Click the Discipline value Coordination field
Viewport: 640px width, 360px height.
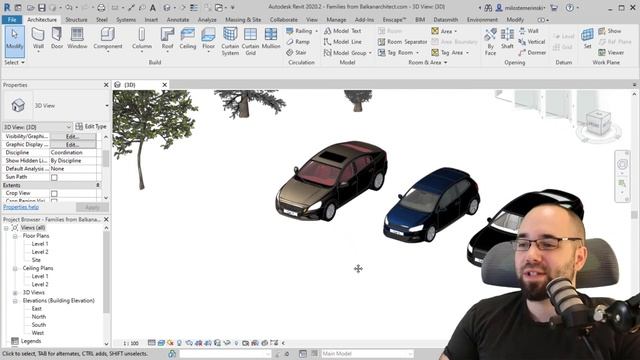pyautogui.click(x=73, y=153)
